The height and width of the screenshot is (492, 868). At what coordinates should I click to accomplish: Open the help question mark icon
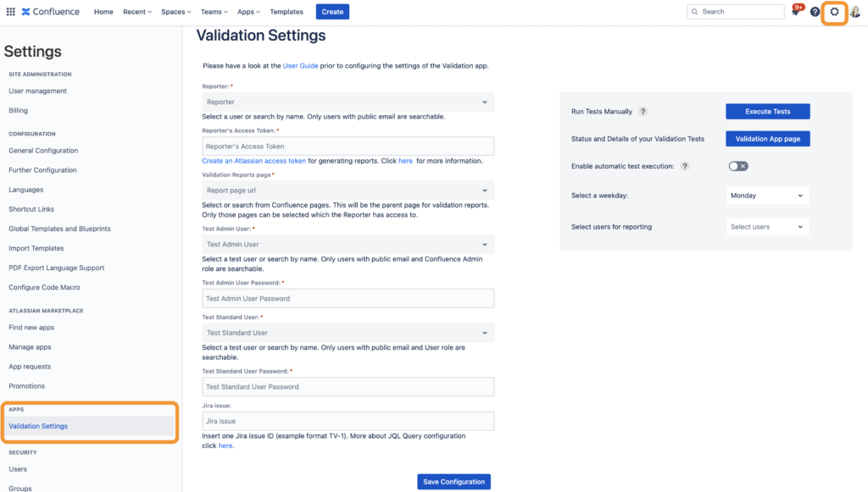tap(815, 12)
